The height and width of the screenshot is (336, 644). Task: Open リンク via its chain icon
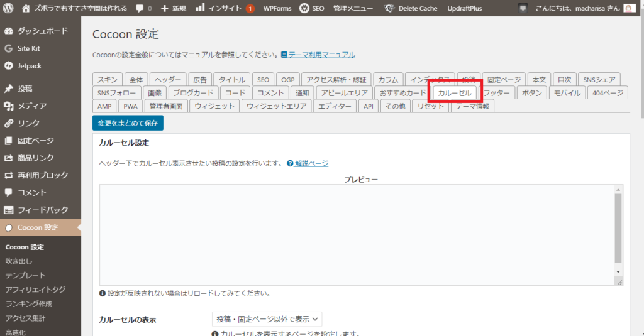pyautogui.click(x=9, y=123)
